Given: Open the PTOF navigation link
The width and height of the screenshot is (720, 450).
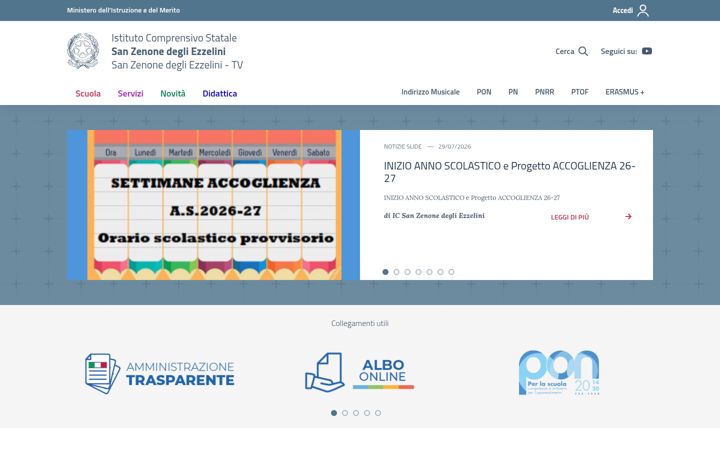Looking at the screenshot, I should (x=579, y=92).
